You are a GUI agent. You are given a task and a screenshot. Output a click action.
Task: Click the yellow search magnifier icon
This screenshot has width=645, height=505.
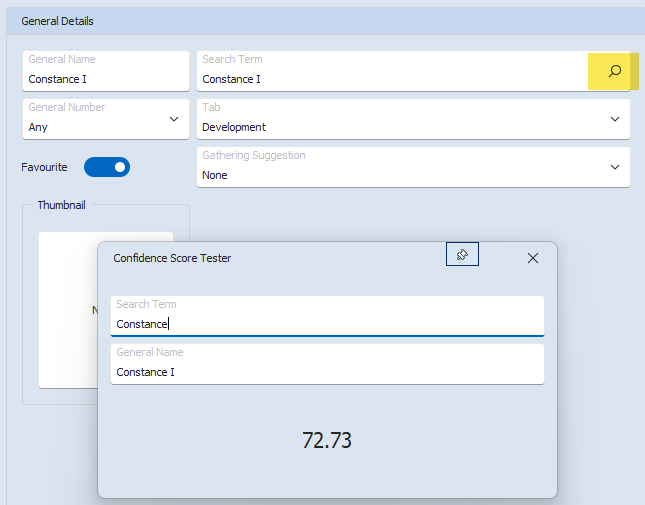[614, 71]
